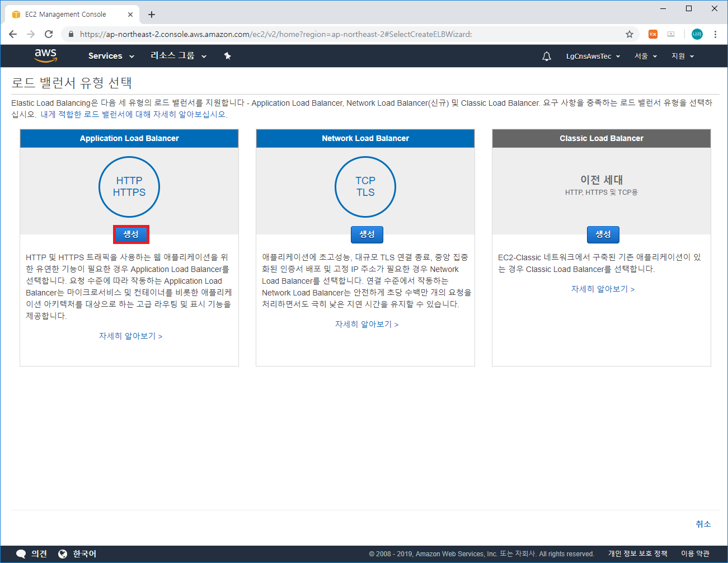Click the globe language icon
728x563 pixels.
[x=63, y=554]
